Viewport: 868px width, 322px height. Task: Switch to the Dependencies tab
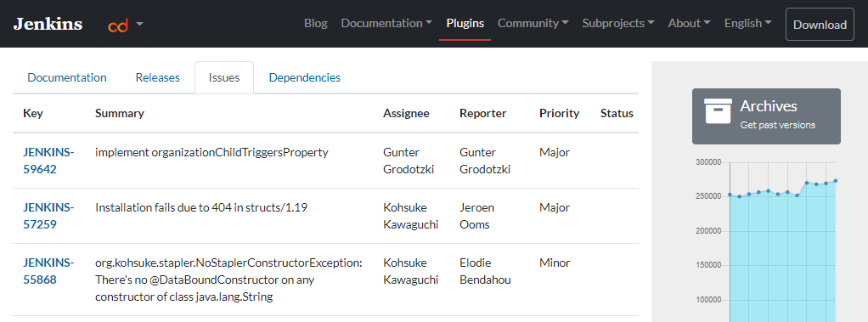[304, 77]
